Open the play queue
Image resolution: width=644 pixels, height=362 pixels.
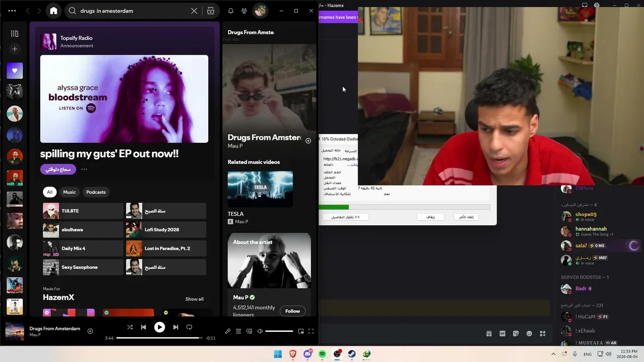tap(238, 331)
